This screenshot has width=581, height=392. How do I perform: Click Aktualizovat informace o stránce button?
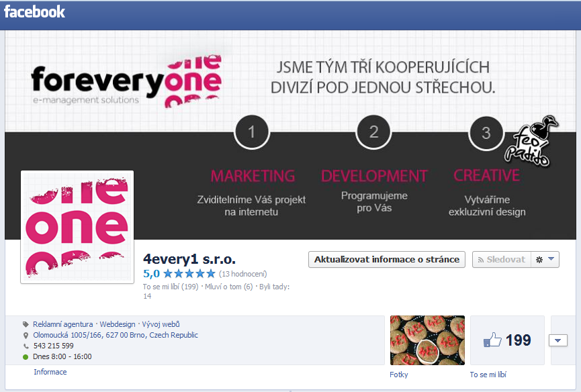[x=387, y=260]
